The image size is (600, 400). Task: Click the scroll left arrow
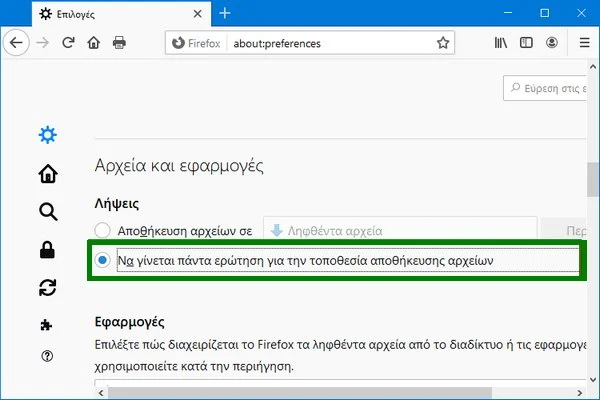tap(101, 393)
